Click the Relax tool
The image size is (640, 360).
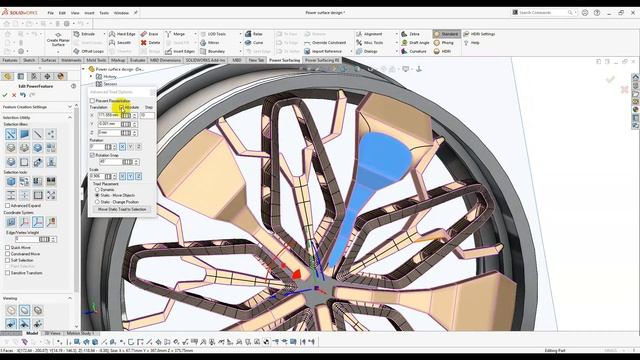[x=254, y=34]
